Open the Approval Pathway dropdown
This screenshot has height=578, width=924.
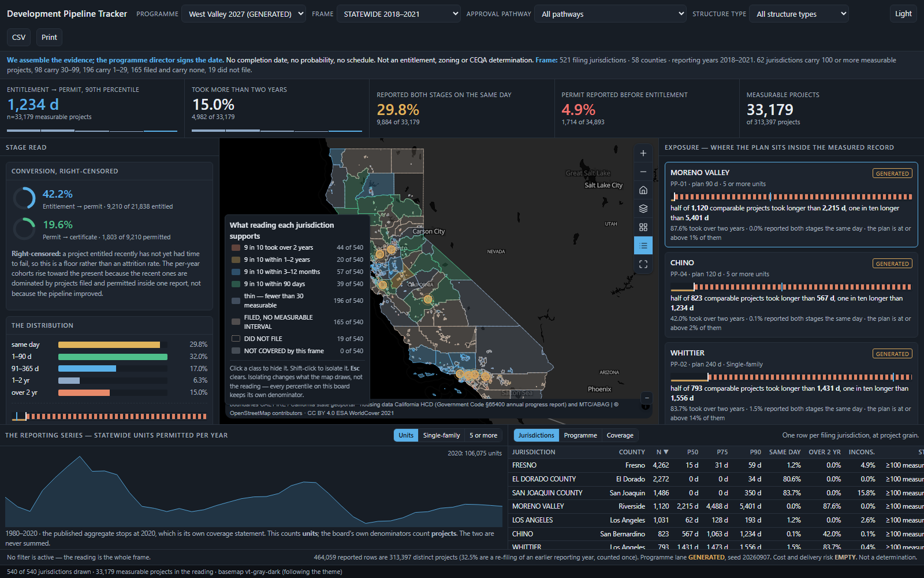tap(610, 14)
